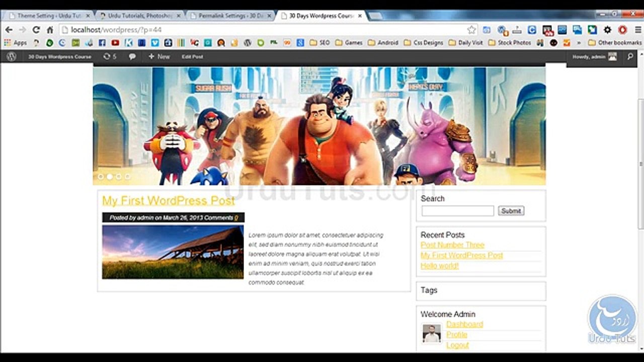Click Edit Post in the admin bar
The image size is (644, 362).
pos(192,57)
